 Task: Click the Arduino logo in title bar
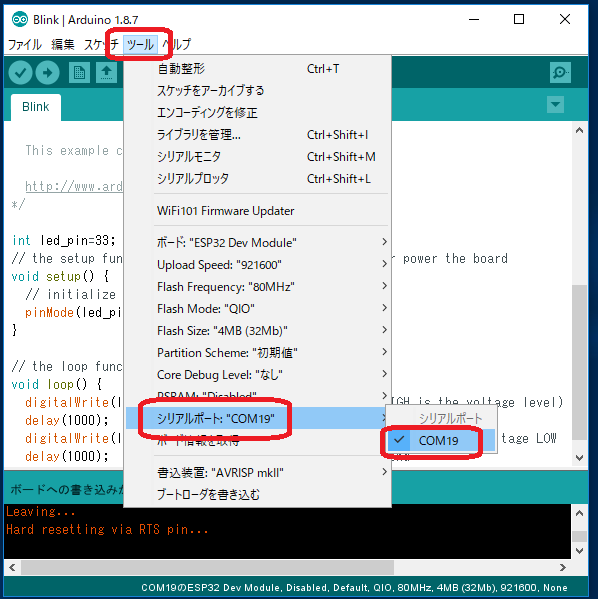(19, 19)
